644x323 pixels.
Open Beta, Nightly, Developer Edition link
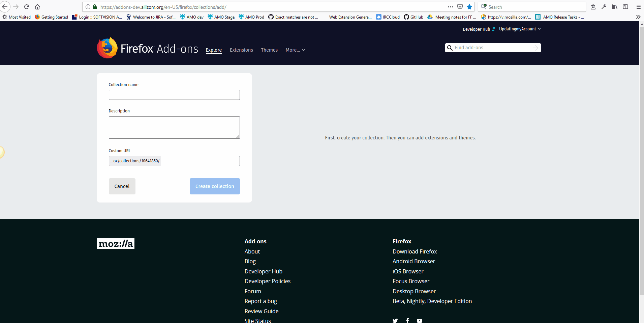(432, 301)
